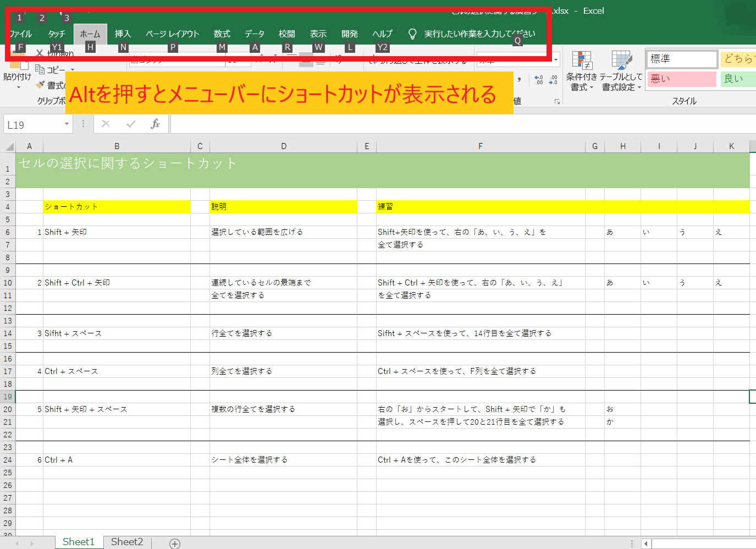Select cell 'シート全体を選択する'
Image resolution: width=756 pixels, height=549 pixels.
click(283, 460)
